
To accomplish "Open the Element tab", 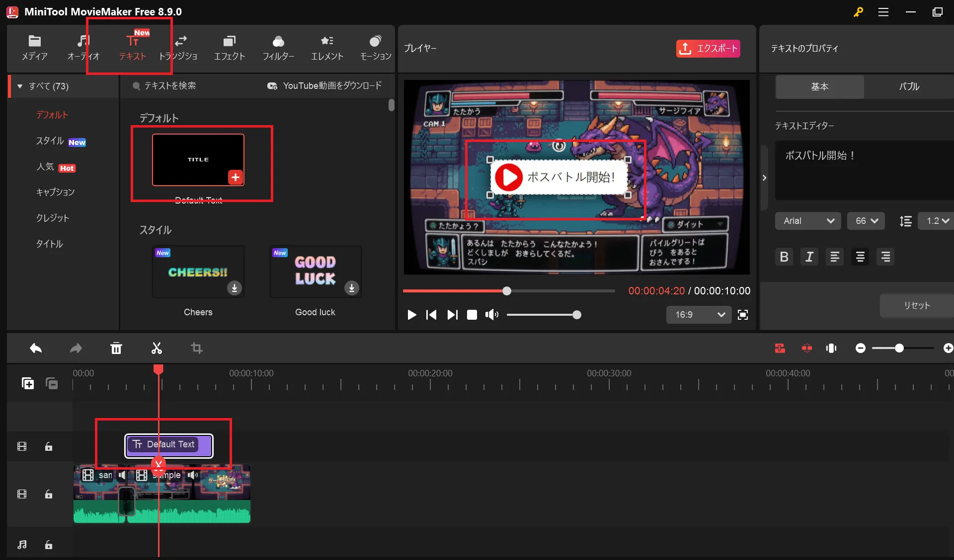I will [327, 48].
